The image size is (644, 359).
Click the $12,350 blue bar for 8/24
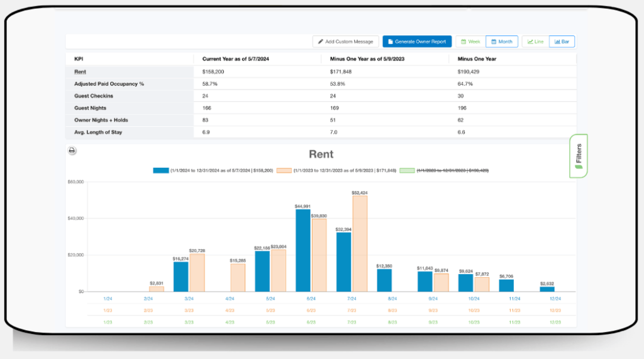coord(384,280)
